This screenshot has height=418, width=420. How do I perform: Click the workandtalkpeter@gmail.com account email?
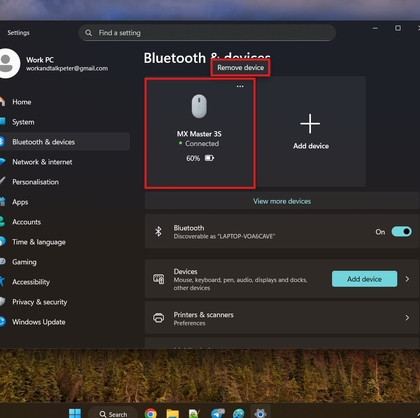[x=67, y=68]
